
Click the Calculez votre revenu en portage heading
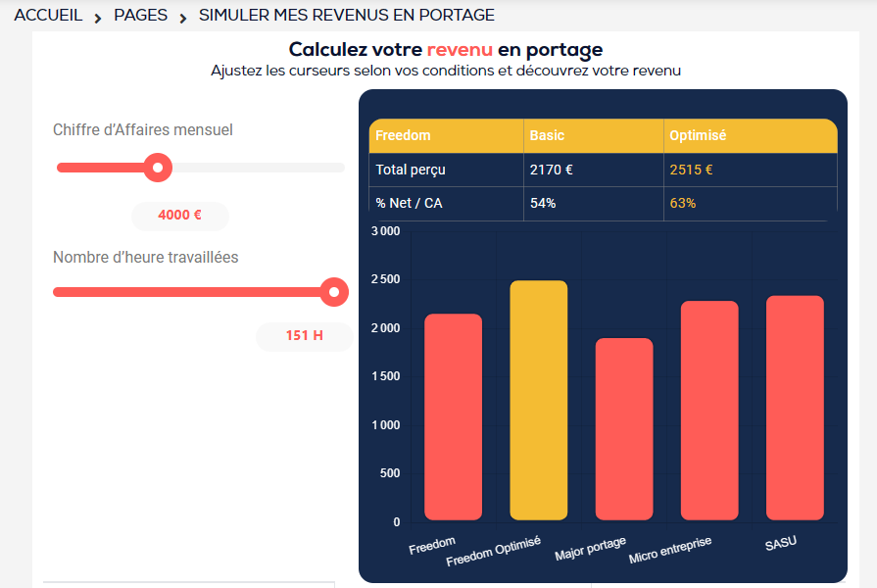click(446, 50)
